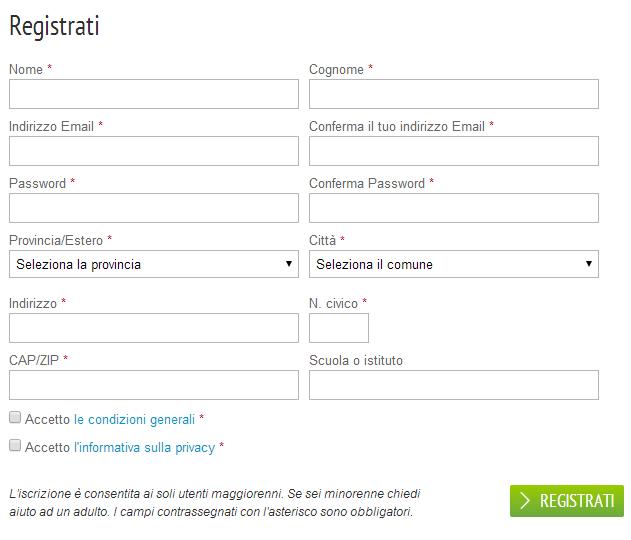
Task: Open the le condizioni generali link
Action: pos(134,419)
